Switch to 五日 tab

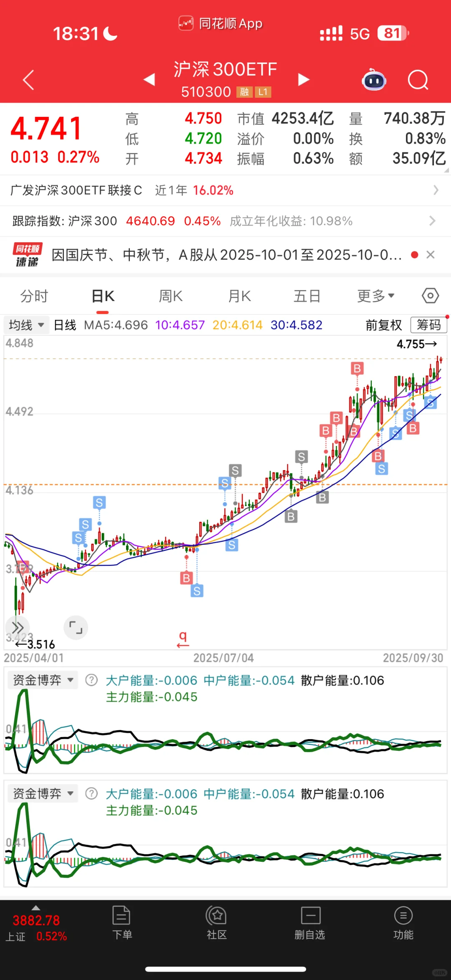click(307, 296)
